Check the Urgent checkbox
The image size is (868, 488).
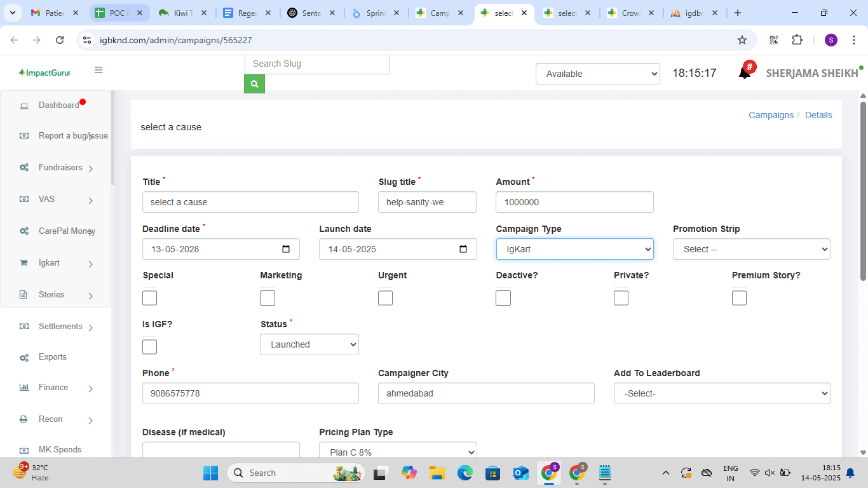click(385, 298)
